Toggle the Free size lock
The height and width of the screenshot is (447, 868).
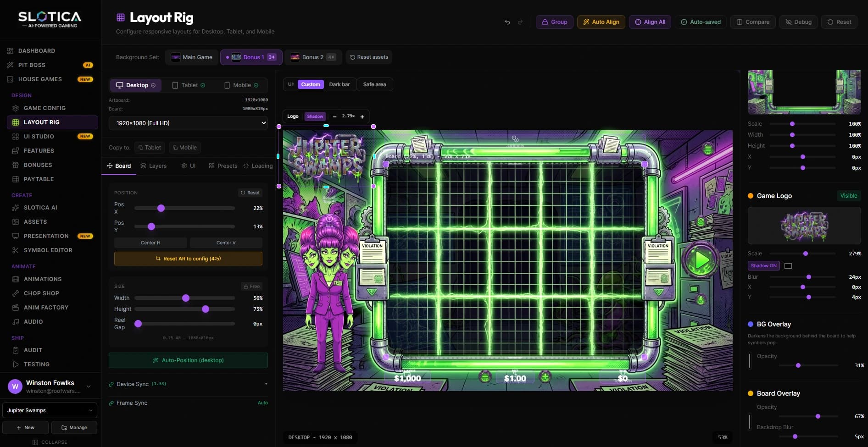(x=251, y=286)
